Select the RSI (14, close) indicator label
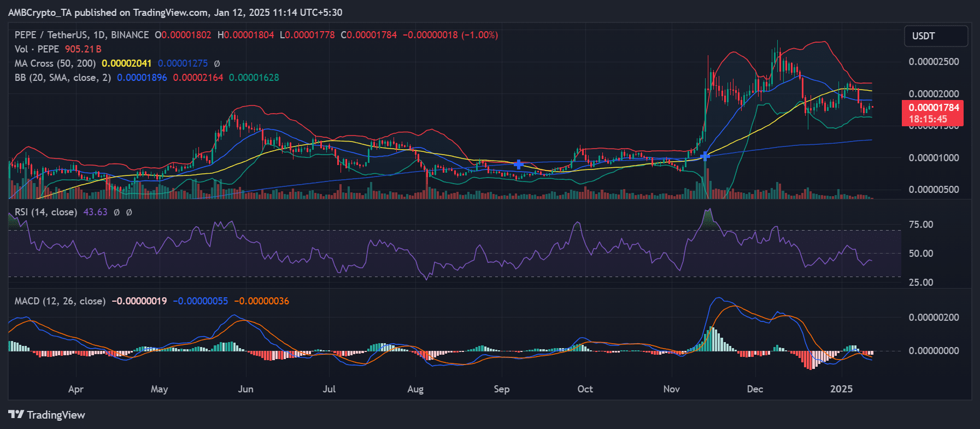 [x=46, y=212]
